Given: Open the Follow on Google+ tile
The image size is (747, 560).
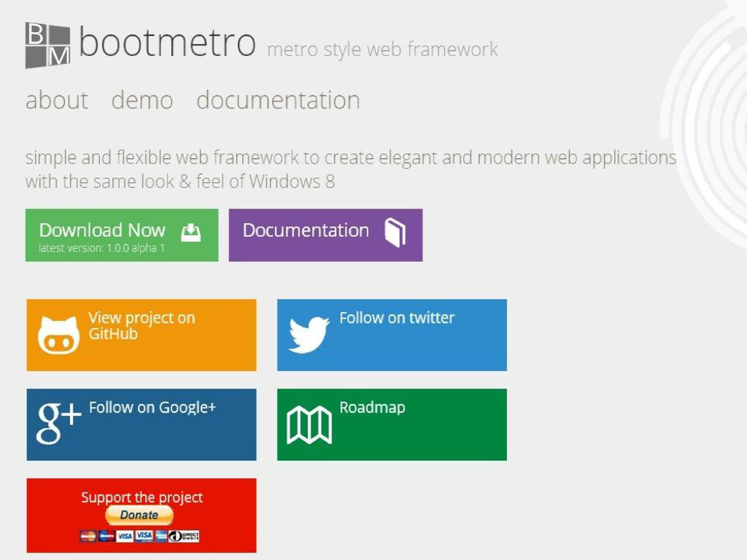Looking at the screenshot, I should (142, 425).
